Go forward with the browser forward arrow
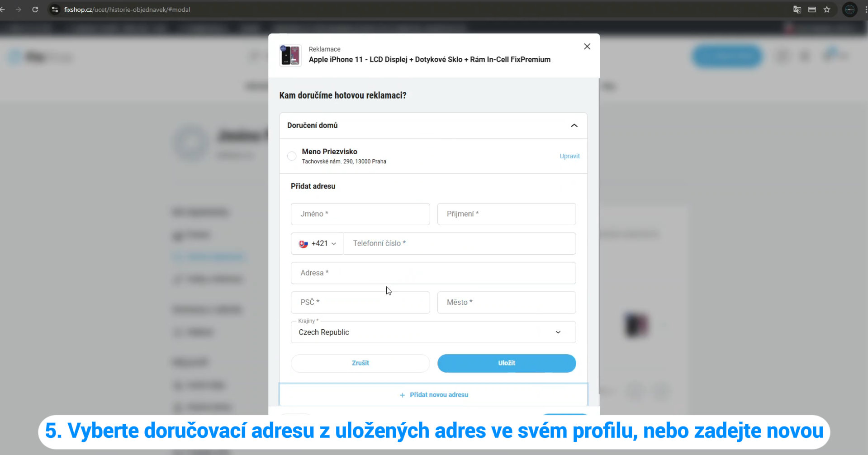The height and width of the screenshot is (455, 868). (x=19, y=9)
